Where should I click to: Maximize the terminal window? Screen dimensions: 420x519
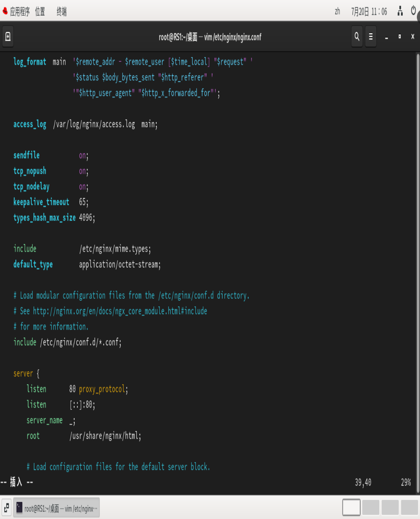click(x=400, y=37)
